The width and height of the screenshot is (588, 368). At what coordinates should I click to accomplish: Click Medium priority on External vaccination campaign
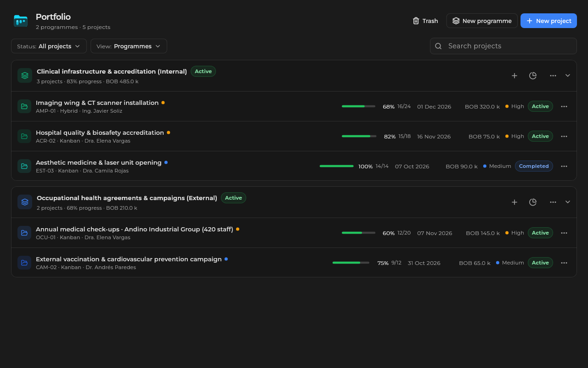tap(510, 263)
